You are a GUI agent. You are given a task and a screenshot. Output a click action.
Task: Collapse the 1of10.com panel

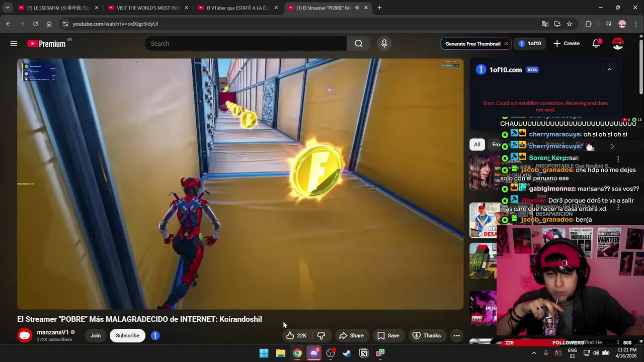(x=609, y=69)
